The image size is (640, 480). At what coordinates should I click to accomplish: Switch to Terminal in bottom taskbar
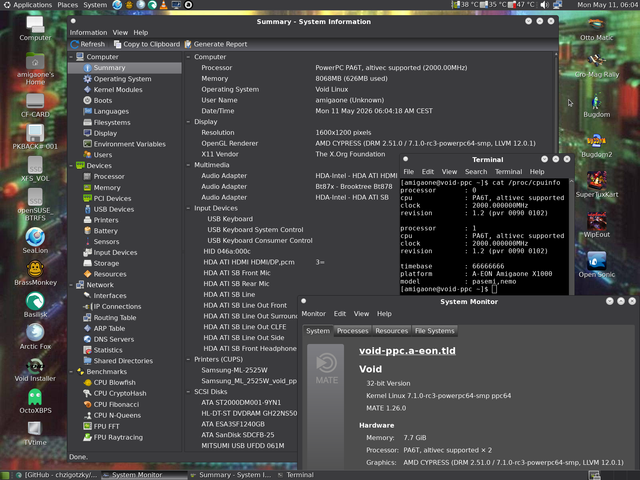(x=296, y=475)
